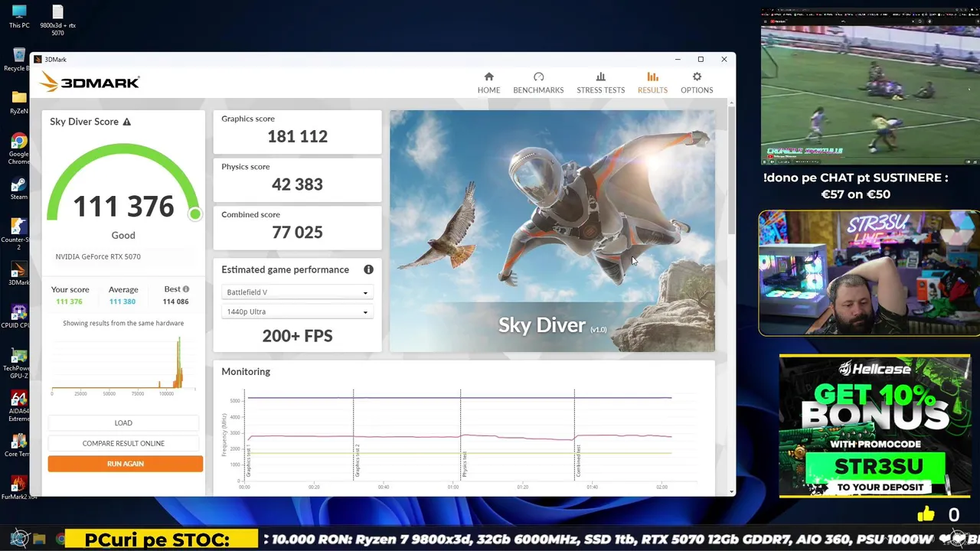Expand the Battlefield V game dropdown
The image size is (980, 551).
click(297, 292)
